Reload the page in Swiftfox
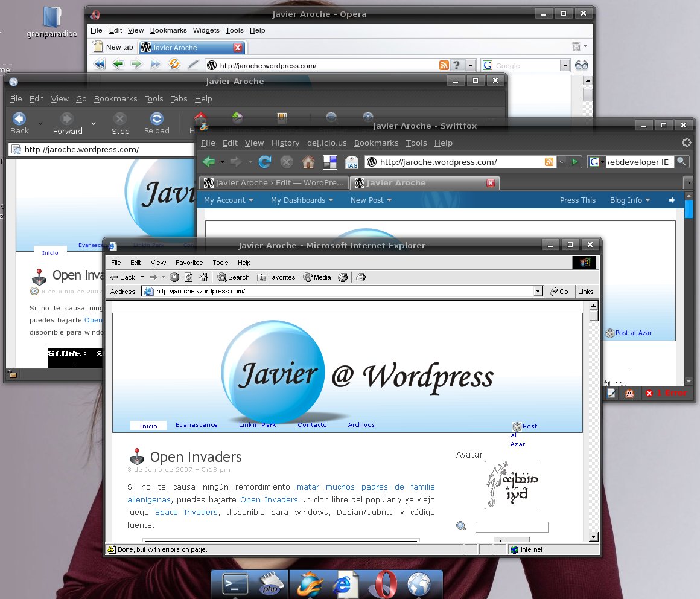The height and width of the screenshot is (599, 700). 265,162
